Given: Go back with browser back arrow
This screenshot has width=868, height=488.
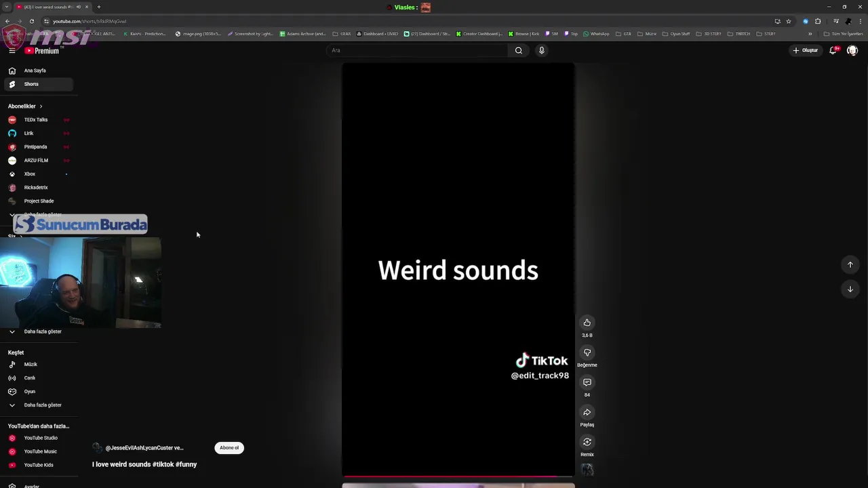Looking at the screenshot, I should click(x=7, y=21).
